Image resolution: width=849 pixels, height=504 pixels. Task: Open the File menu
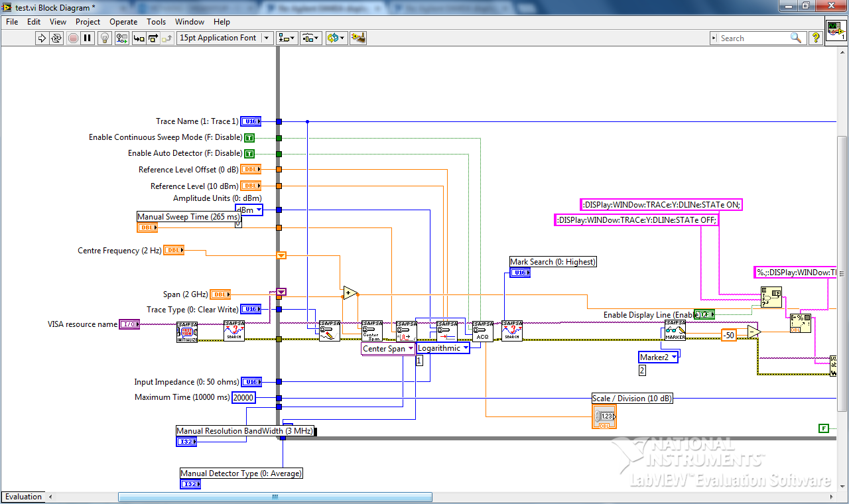12,22
